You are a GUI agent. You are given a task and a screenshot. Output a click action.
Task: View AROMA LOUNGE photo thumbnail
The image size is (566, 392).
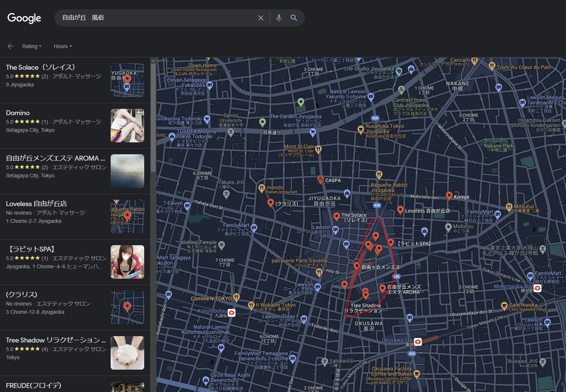pos(127,171)
